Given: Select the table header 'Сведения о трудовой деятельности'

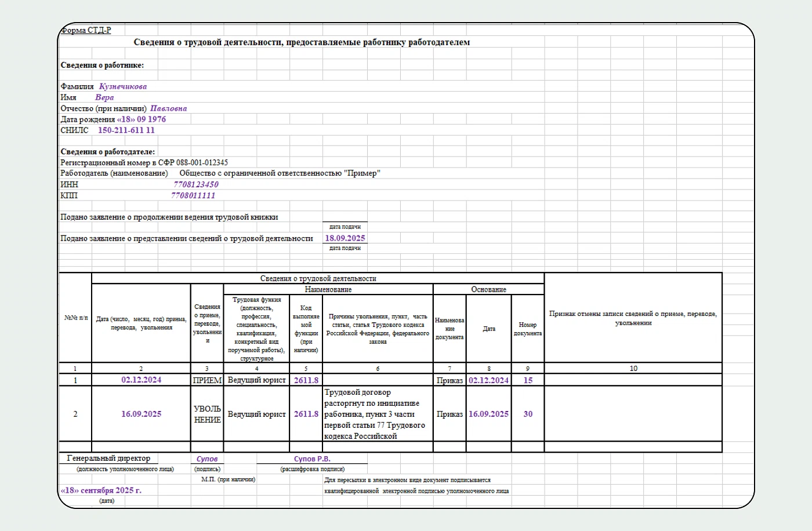Looking at the screenshot, I should pos(318,279).
